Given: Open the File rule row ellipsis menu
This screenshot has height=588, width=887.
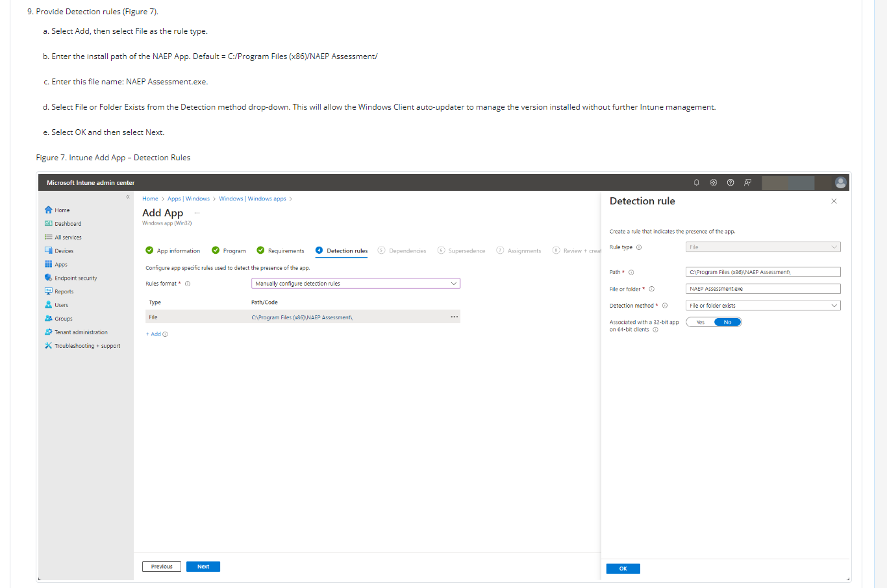Looking at the screenshot, I should coord(454,317).
